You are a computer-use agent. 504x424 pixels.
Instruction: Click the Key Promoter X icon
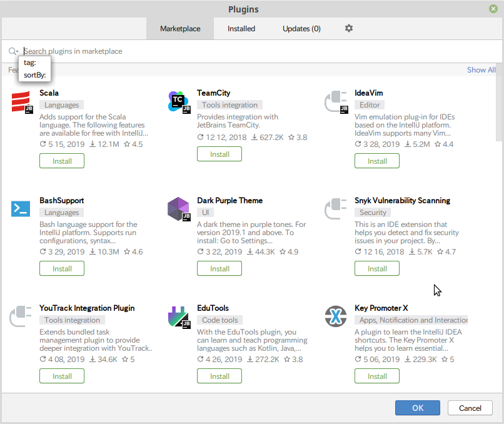(x=335, y=316)
